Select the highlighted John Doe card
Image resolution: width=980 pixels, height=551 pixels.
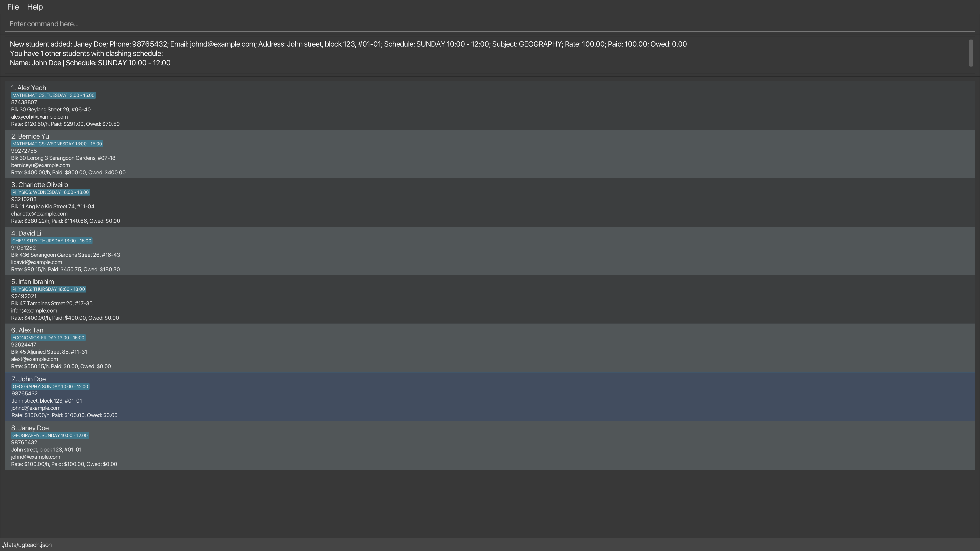[489, 397]
